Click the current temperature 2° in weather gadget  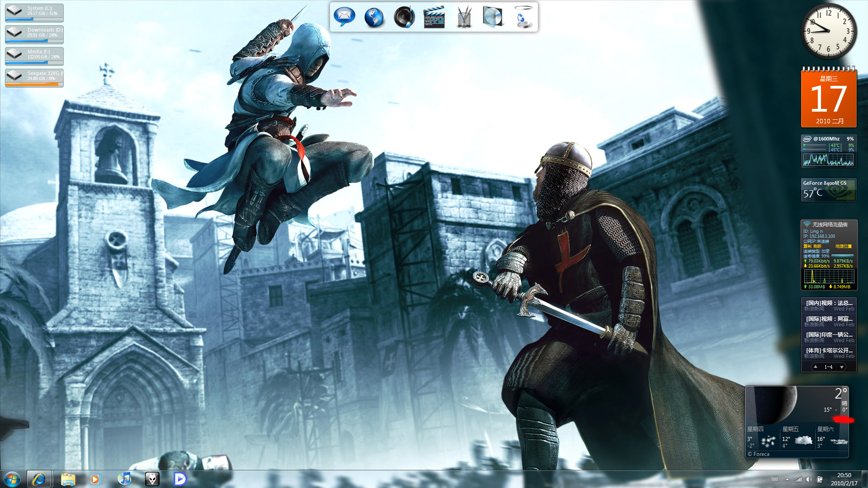(841, 393)
